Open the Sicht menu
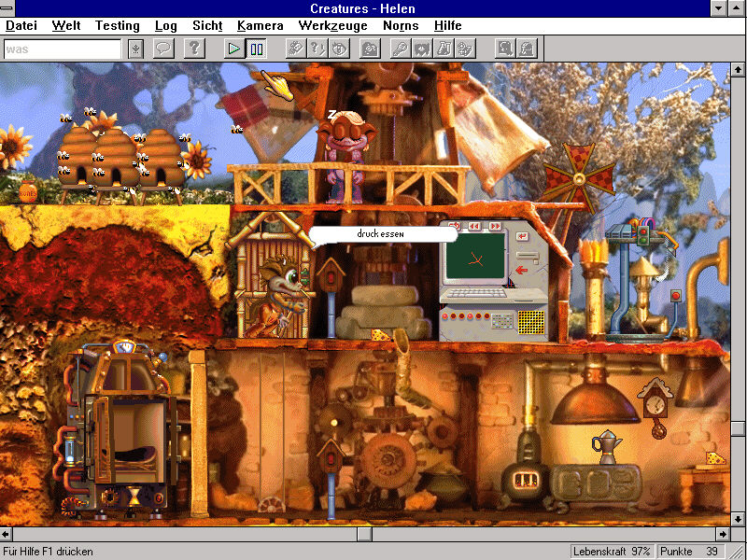Image resolution: width=747 pixels, height=560 pixels. pyautogui.click(x=207, y=25)
